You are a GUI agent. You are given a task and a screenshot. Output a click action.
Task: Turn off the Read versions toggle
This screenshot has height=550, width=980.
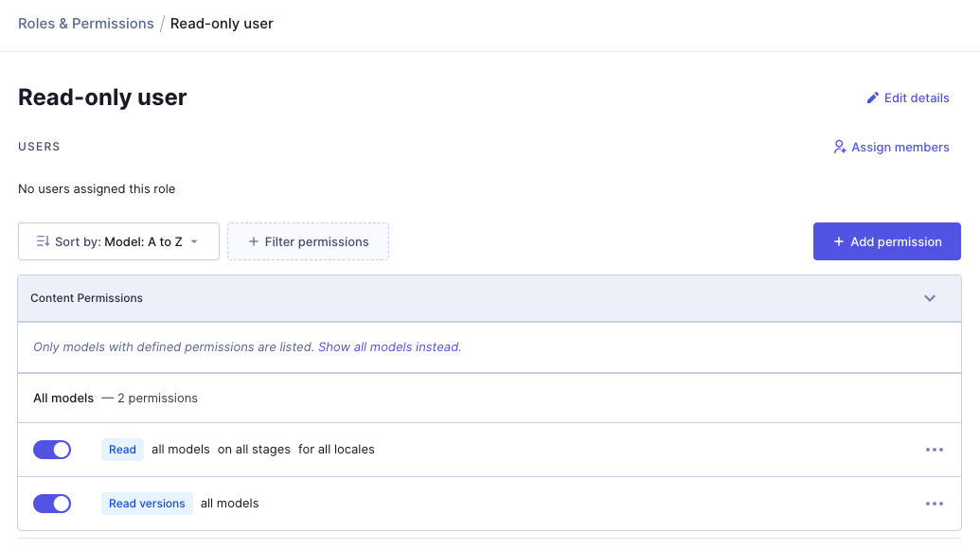52,504
